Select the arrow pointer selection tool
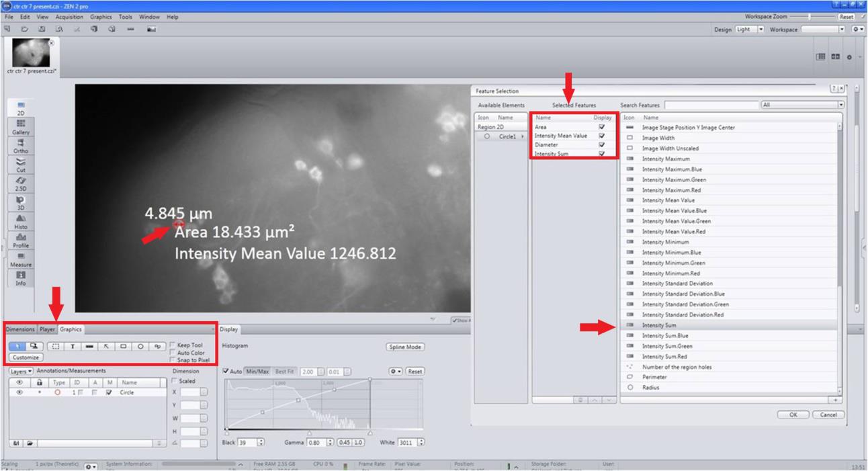868x471 pixels. coord(18,347)
